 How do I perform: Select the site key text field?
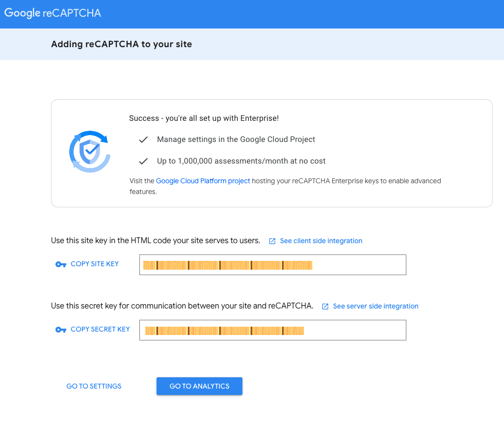tap(272, 265)
